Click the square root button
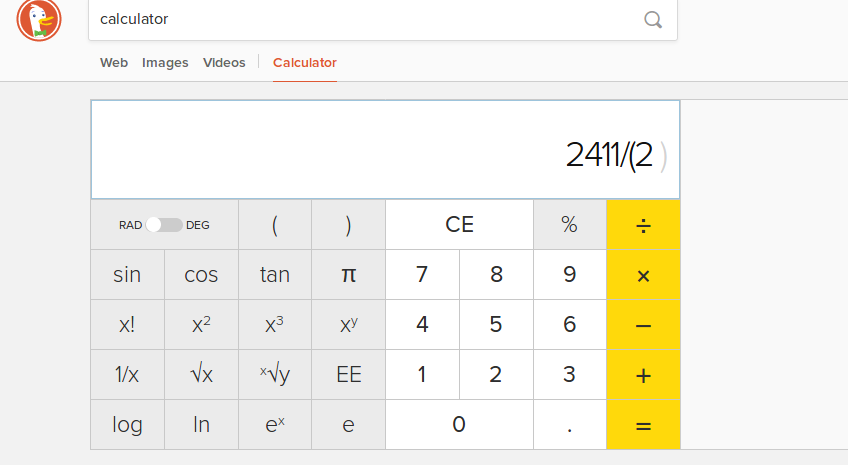The height and width of the screenshot is (465, 848). (x=201, y=375)
